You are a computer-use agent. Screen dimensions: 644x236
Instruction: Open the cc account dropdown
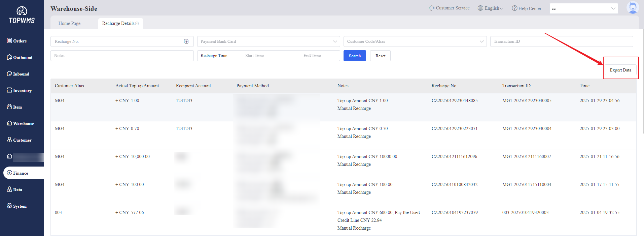pos(583,8)
